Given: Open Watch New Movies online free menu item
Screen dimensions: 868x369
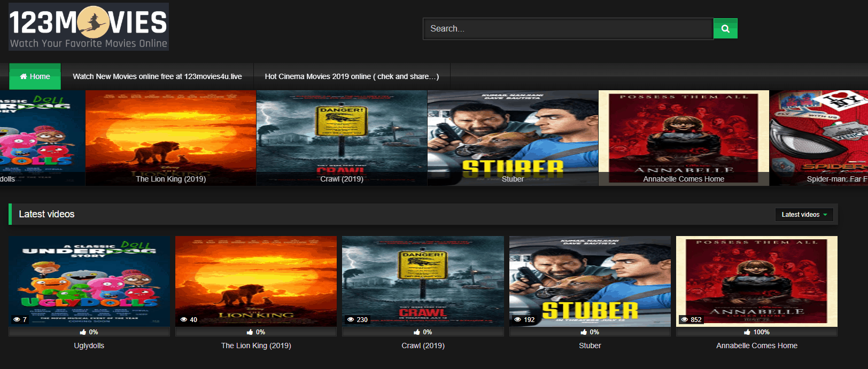Looking at the screenshot, I should pos(157,76).
